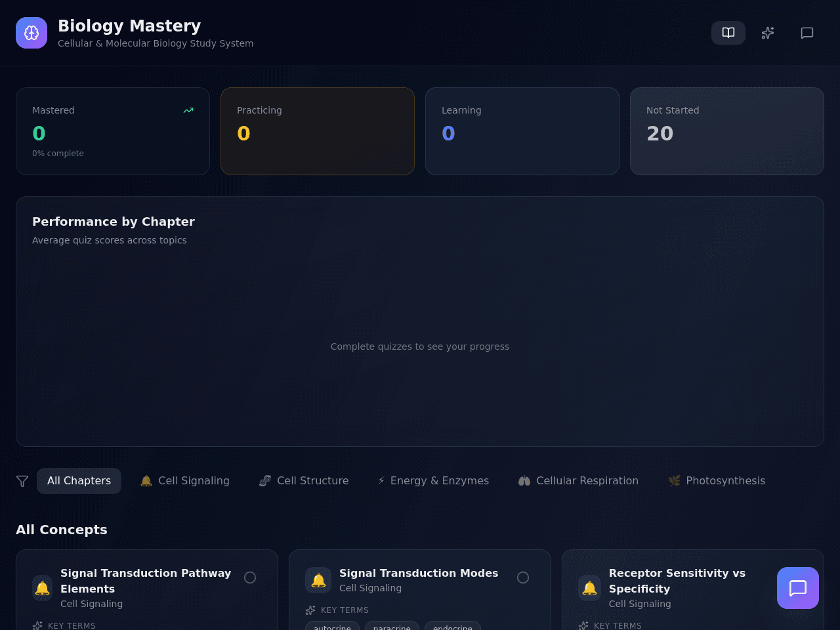Open the Not Started stats card
The width and height of the screenshot is (840, 630).
pos(727,131)
